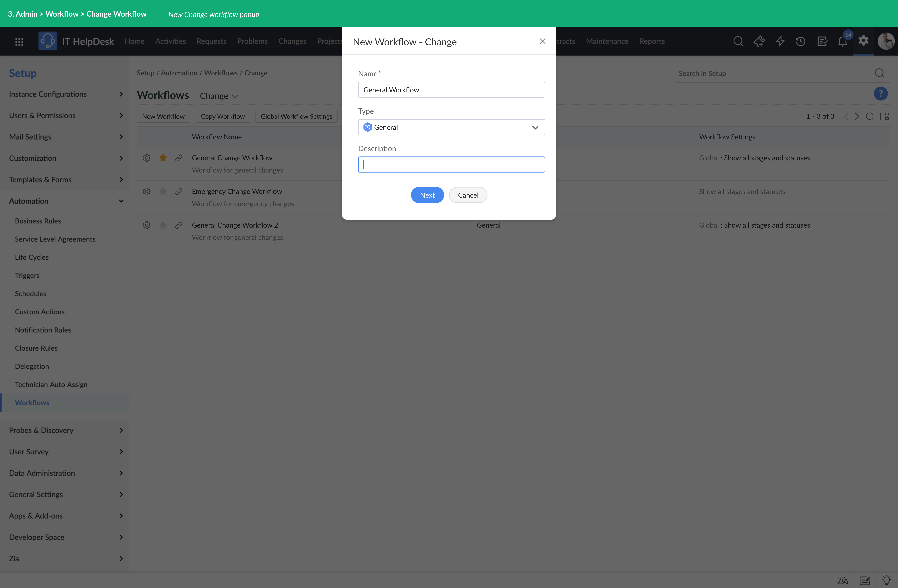898x588 pixels.
Task: Open Zia icon in bottom bar
Action: [843, 581]
